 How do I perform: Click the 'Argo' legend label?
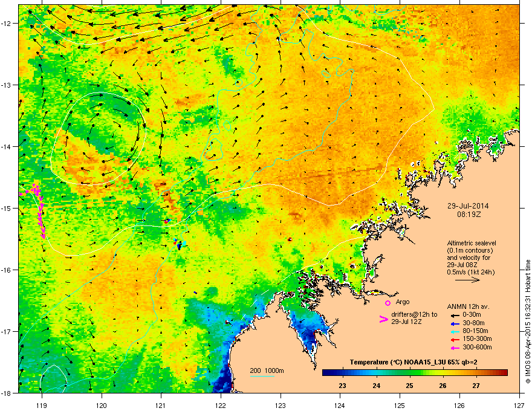(403, 302)
